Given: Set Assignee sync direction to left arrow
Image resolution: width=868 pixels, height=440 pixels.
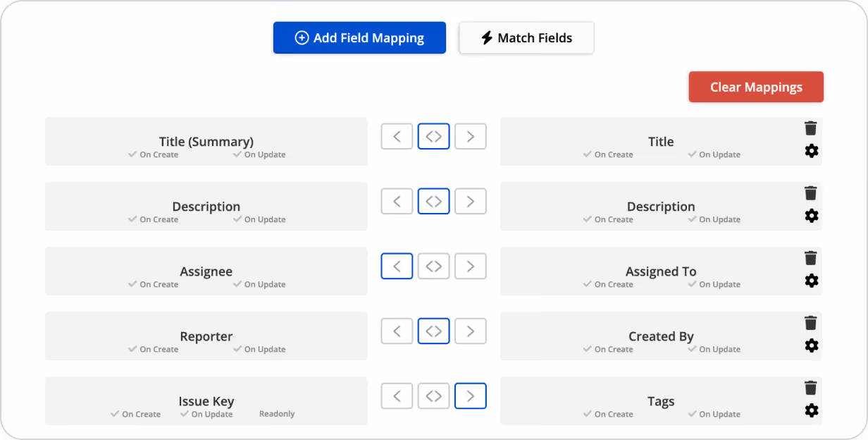Looking at the screenshot, I should (x=397, y=266).
